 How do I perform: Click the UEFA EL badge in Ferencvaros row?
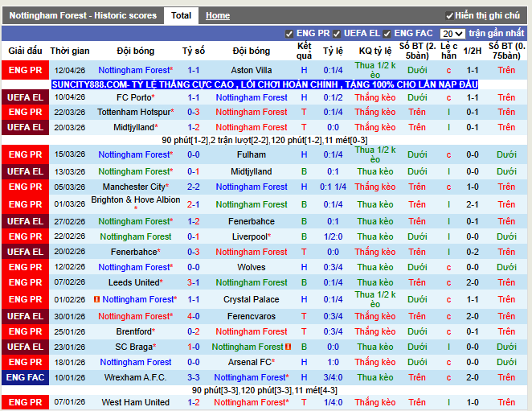[x=26, y=316]
